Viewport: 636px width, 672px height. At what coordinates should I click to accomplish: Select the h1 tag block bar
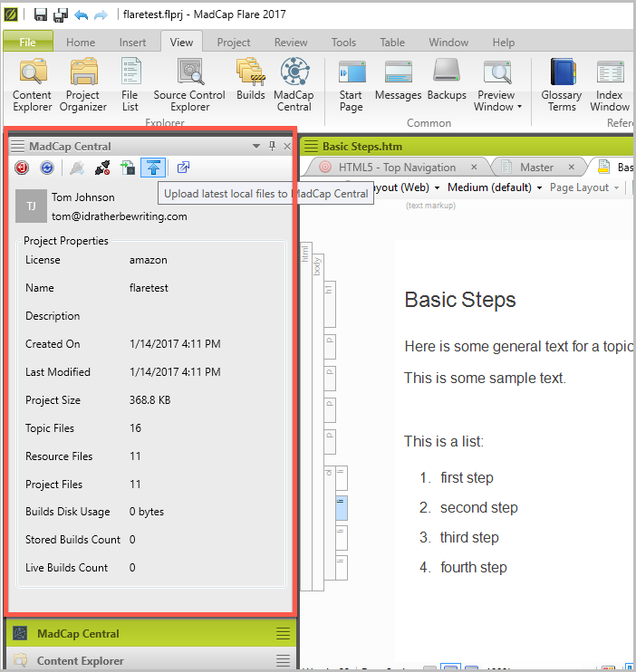click(330, 304)
